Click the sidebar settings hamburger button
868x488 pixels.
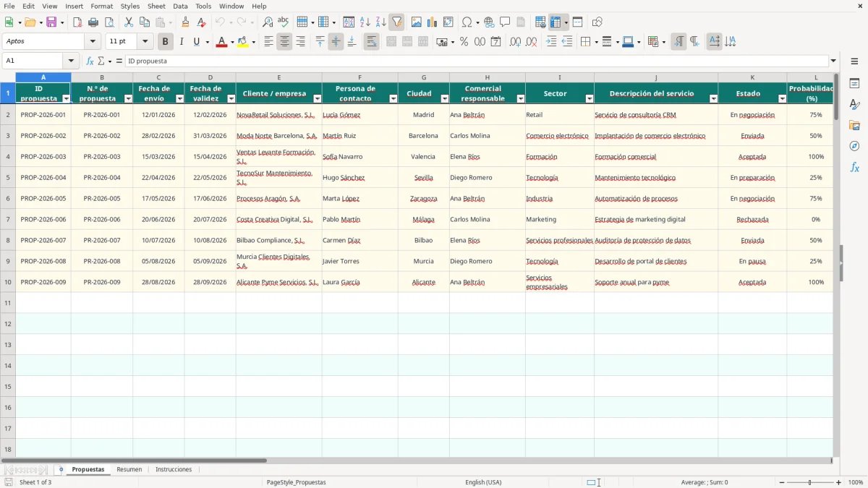point(854,61)
